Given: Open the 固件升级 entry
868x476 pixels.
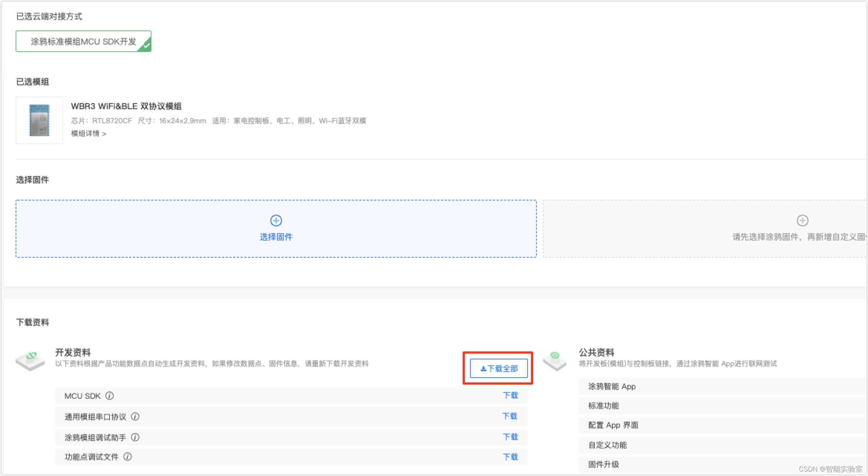Looking at the screenshot, I should tap(603, 464).
